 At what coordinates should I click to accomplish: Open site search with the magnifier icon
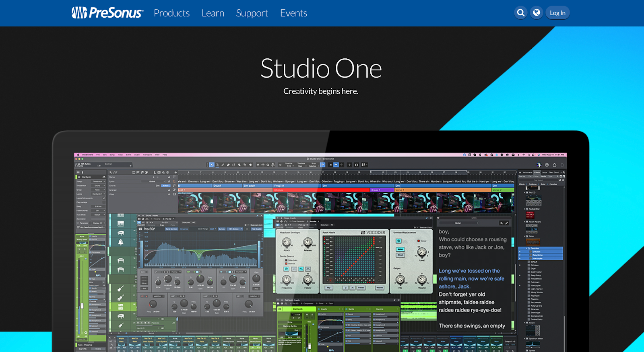tap(521, 13)
